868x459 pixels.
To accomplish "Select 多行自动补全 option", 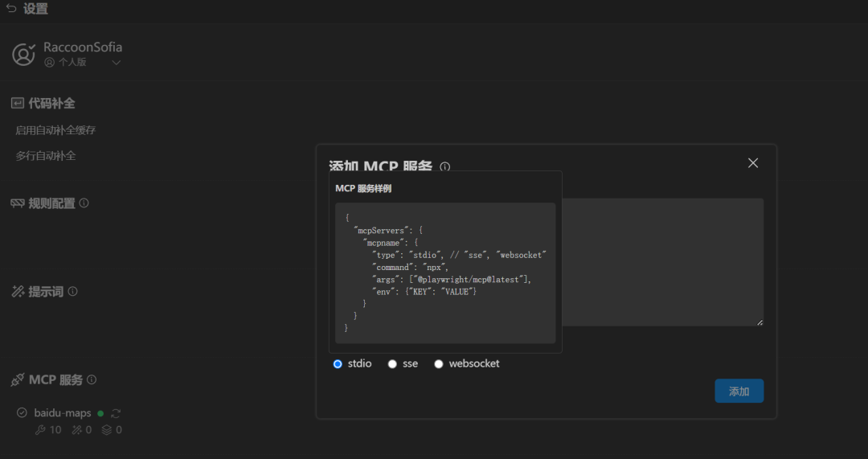I will [45, 156].
